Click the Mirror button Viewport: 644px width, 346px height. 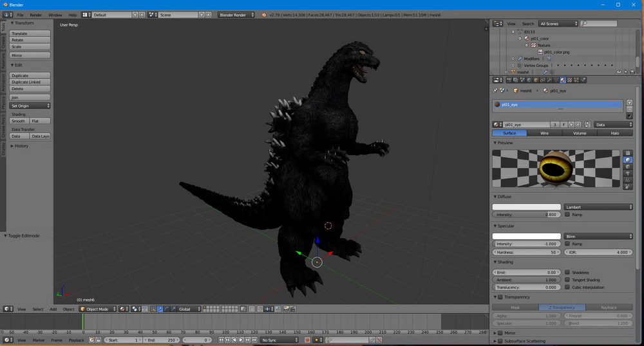(x=30, y=55)
